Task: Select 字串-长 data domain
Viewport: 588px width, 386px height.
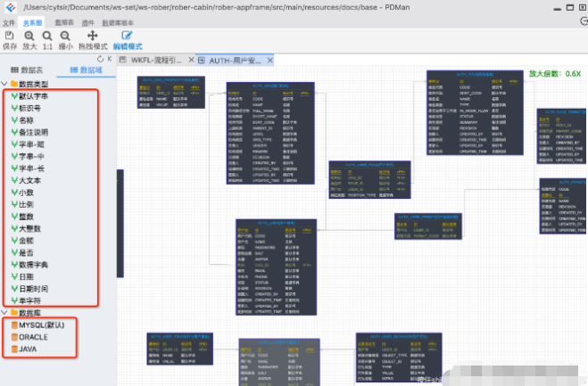Action: [29, 168]
